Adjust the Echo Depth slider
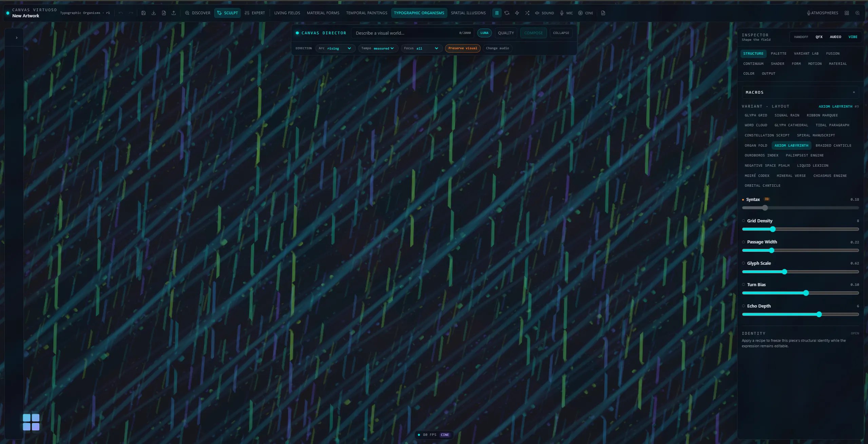 pyautogui.click(x=800, y=314)
